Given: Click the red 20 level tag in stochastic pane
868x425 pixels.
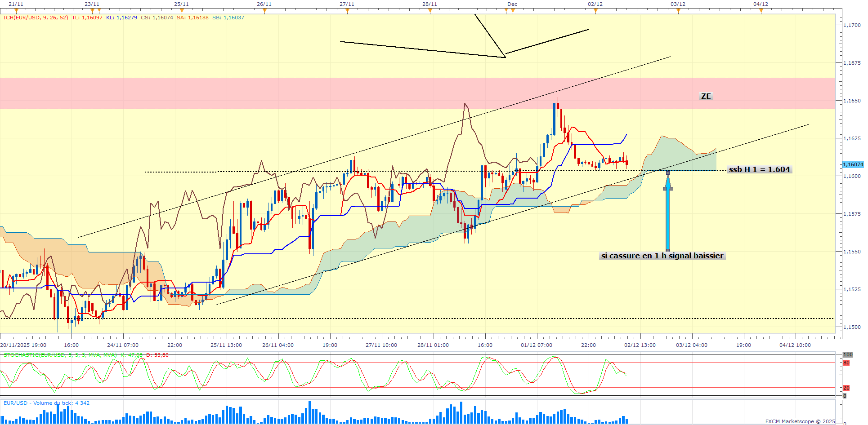Looking at the screenshot, I should tap(846, 388).
